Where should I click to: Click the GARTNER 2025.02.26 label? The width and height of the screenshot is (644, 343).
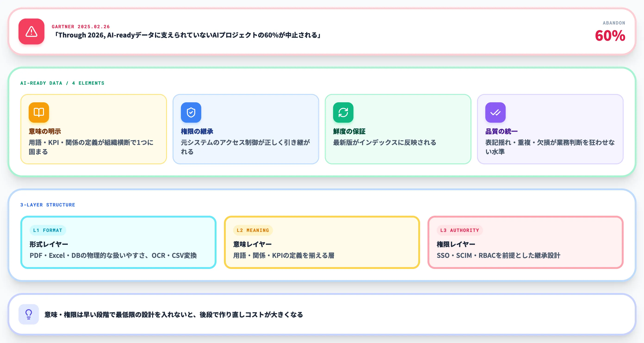[81, 27]
